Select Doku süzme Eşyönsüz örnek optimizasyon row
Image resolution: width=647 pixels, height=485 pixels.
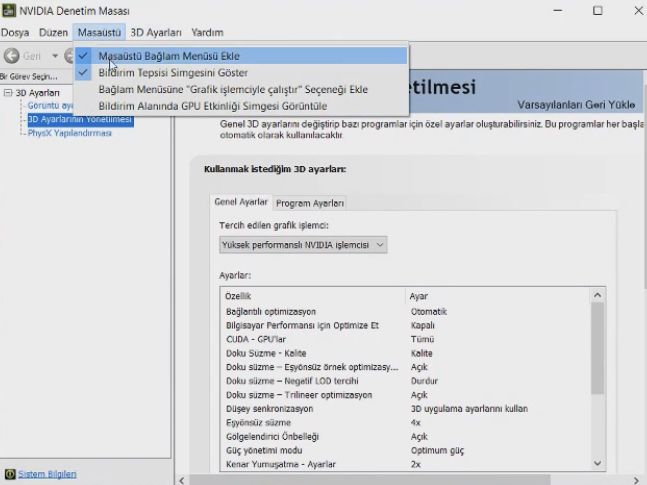click(x=406, y=367)
